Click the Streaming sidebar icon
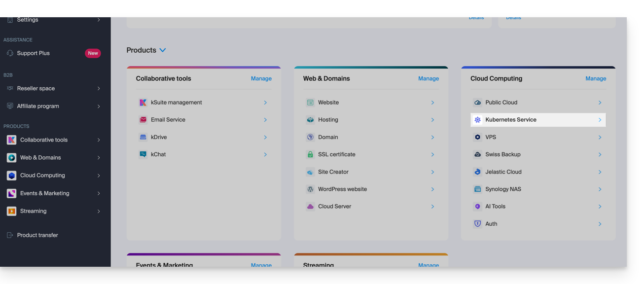644x284 pixels. 11,211
